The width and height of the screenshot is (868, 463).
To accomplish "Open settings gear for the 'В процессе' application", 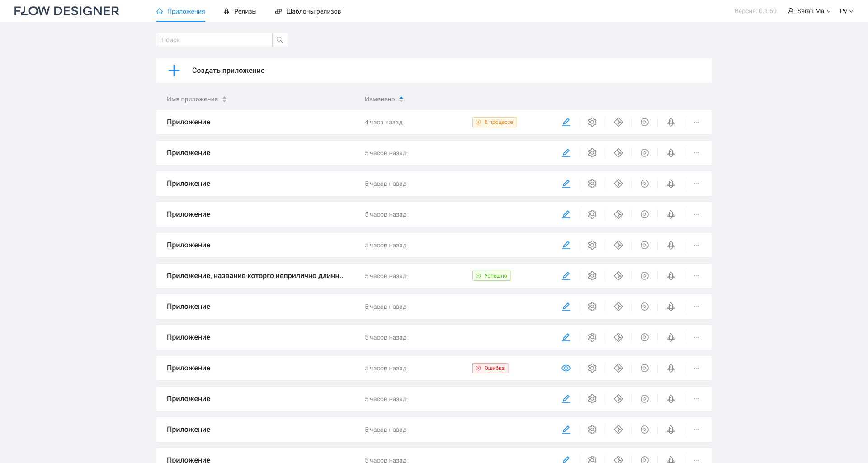I will point(592,122).
